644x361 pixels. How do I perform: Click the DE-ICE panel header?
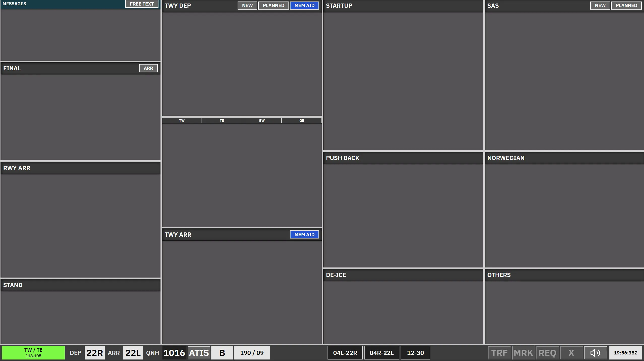pyautogui.click(x=403, y=275)
